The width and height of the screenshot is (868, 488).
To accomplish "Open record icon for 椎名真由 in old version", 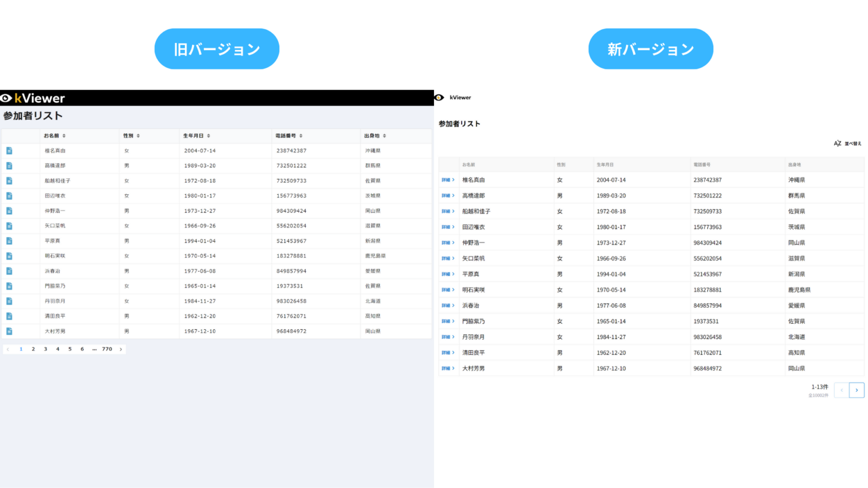I will 9,151.
